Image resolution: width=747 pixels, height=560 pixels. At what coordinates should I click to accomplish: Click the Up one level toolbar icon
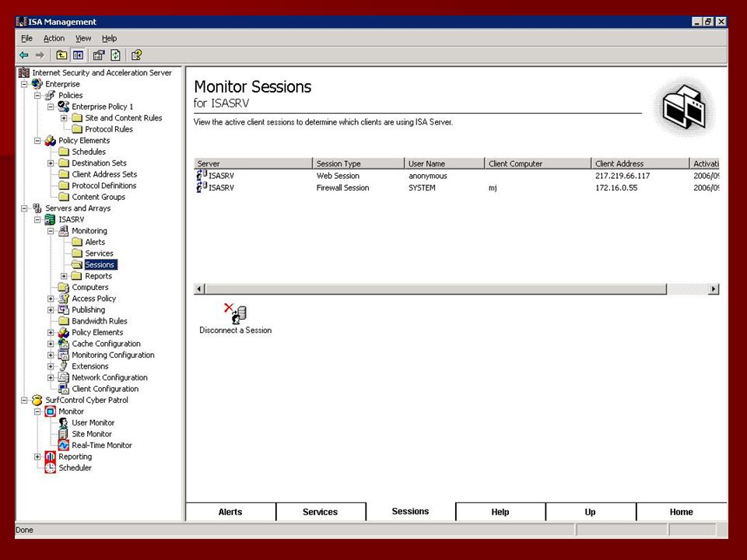[61, 55]
